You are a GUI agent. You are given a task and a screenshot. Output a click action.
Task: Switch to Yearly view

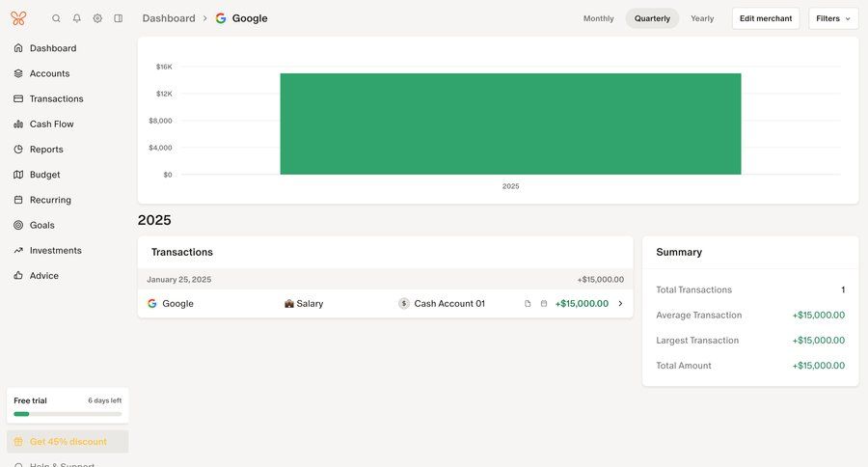702,18
